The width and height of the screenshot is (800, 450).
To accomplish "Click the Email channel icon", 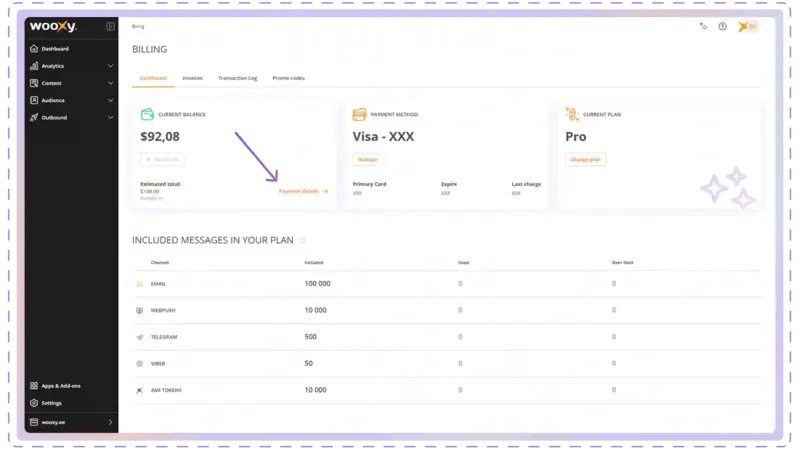I will [x=139, y=284].
